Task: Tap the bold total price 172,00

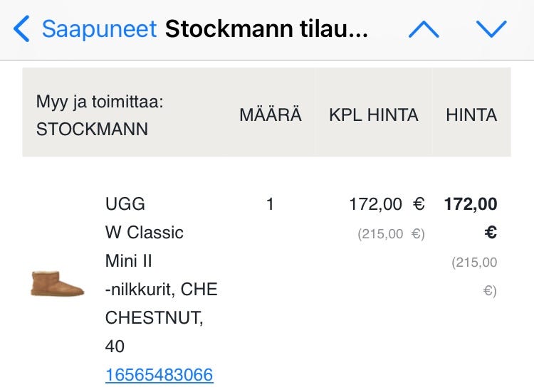Action: [471, 204]
